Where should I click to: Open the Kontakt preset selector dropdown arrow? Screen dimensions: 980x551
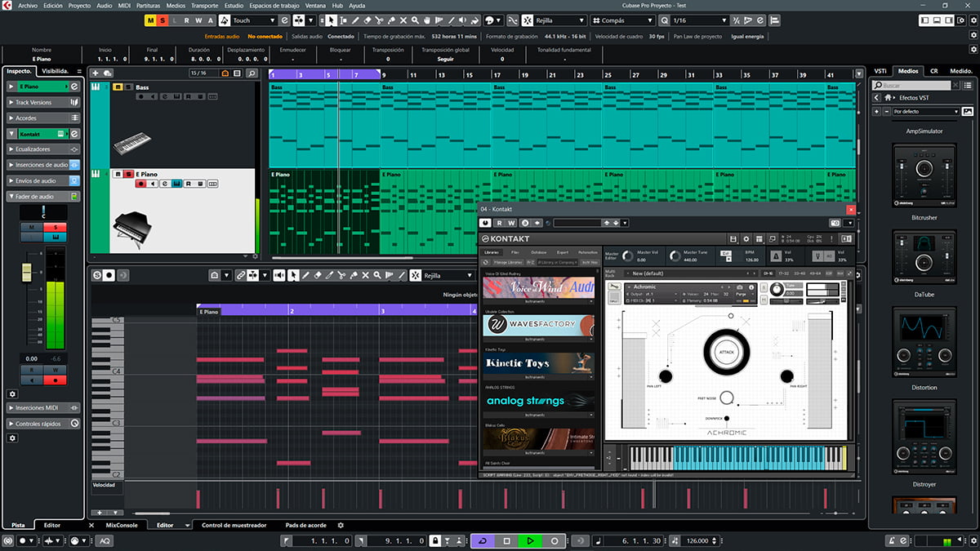click(625, 223)
